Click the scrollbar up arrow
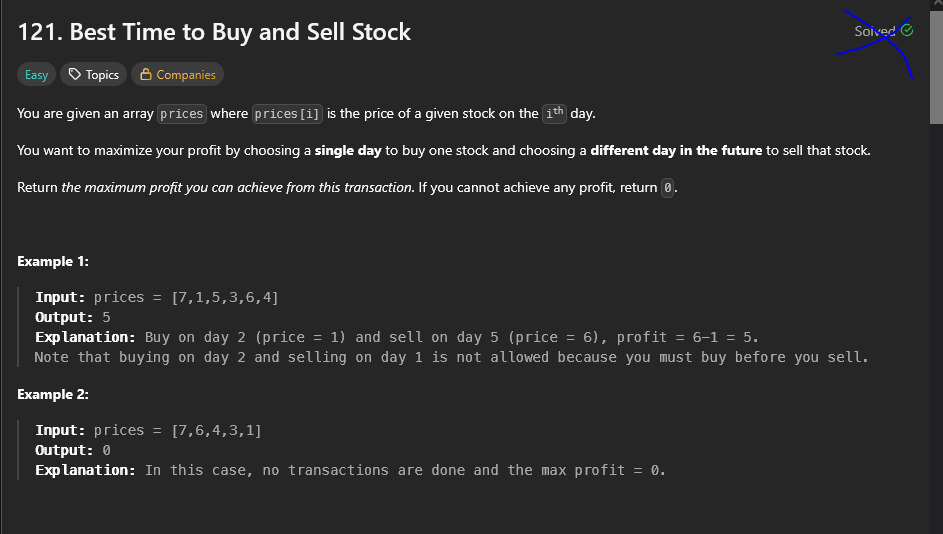This screenshot has width=943, height=534. 936,4
